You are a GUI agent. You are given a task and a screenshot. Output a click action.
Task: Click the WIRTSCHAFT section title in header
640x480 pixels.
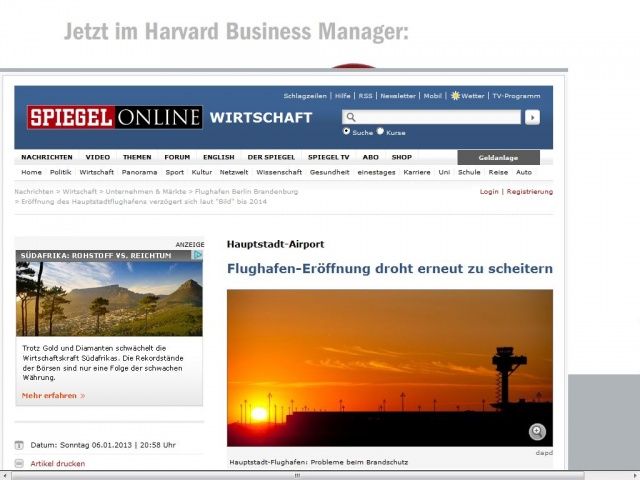point(261,118)
